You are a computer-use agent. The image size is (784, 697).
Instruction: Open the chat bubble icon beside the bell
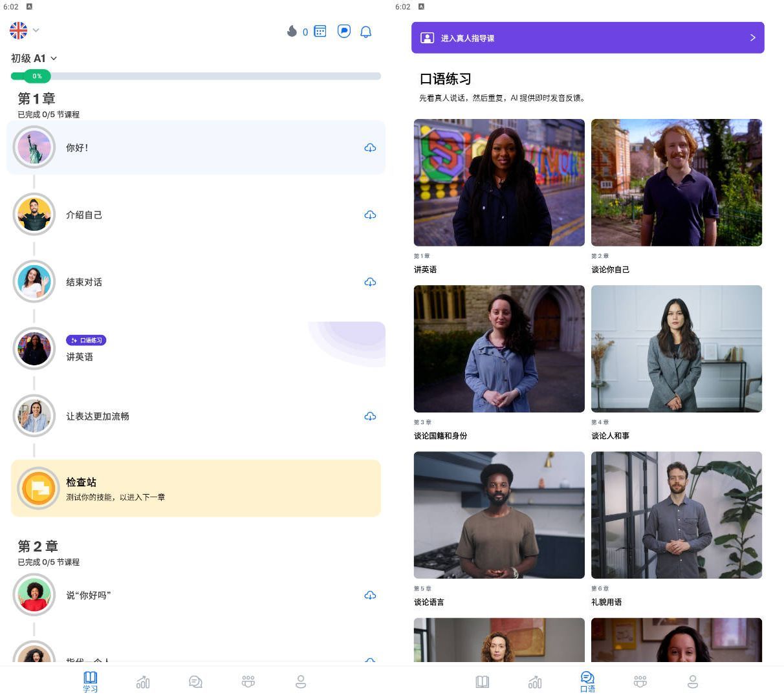coord(343,32)
